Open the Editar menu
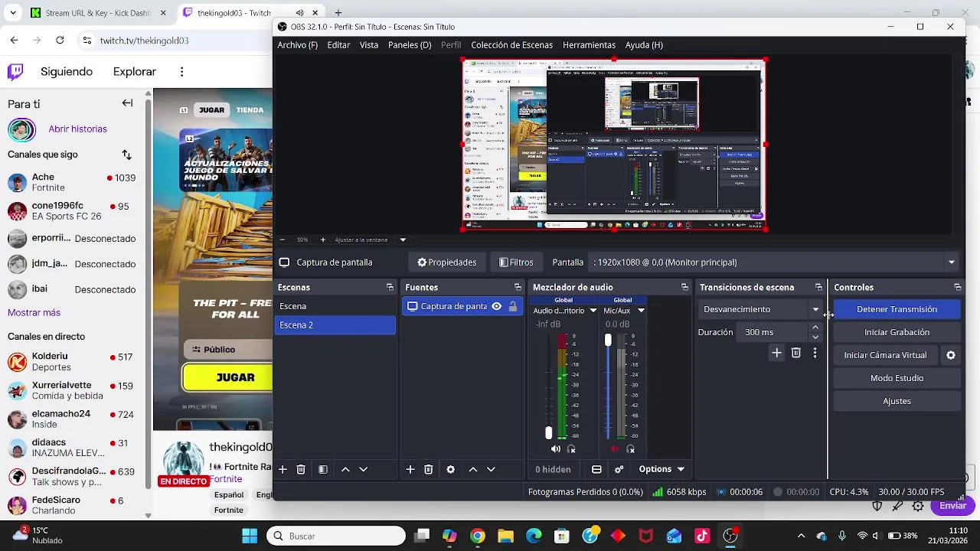The height and width of the screenshot is (551, 980). click(338, 45)
